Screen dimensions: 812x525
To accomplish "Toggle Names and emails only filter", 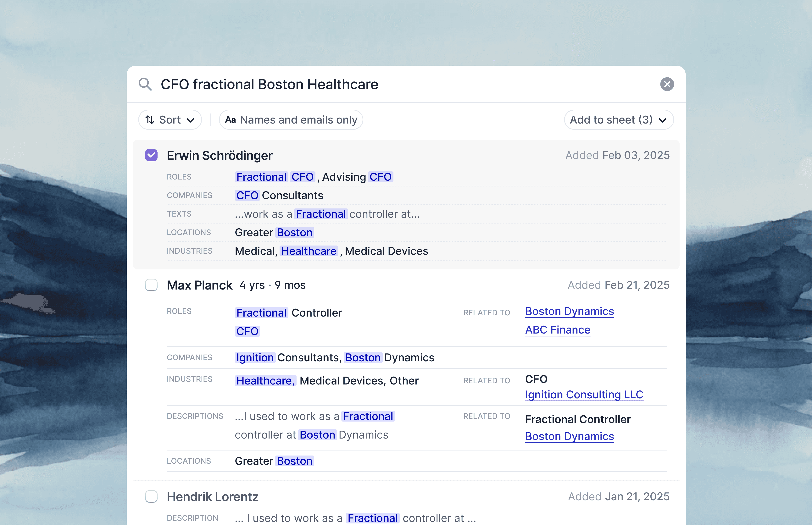I will click(x=291, y=120).
